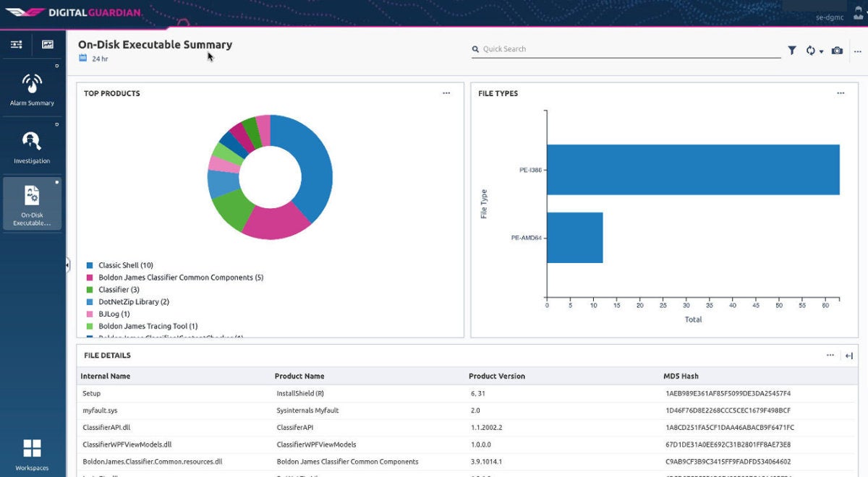Sort by MD5 Hash column header
The image size is (868, 477).
(681, 377)
